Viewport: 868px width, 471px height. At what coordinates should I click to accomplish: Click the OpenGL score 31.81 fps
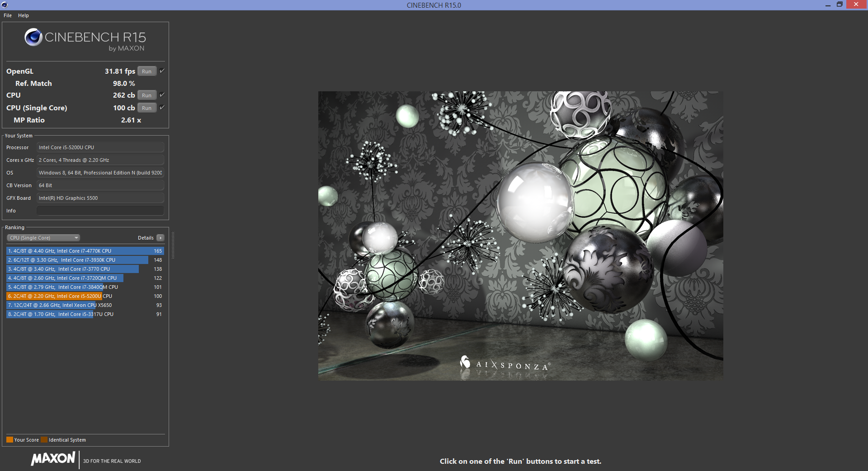coord(120,71)
